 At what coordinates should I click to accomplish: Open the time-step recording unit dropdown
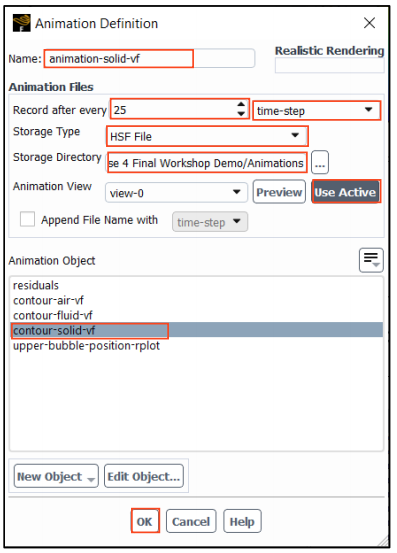pos(317,111)
